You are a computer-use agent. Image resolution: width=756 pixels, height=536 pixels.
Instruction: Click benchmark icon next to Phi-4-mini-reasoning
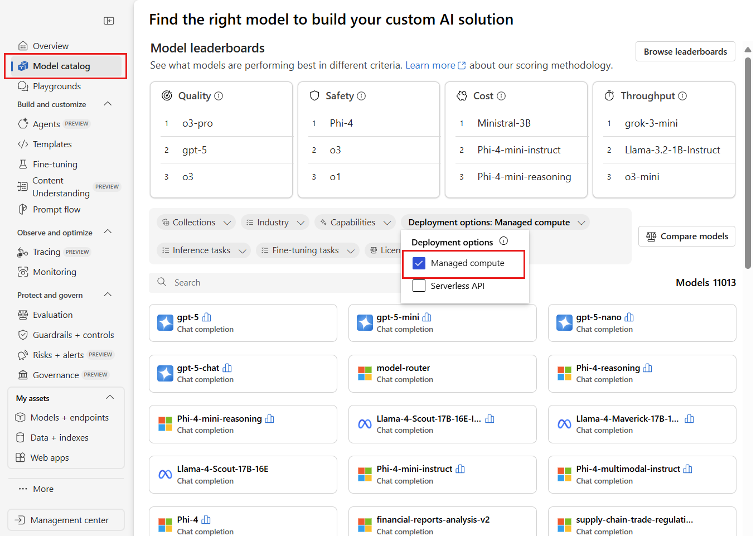pos(270,419)
